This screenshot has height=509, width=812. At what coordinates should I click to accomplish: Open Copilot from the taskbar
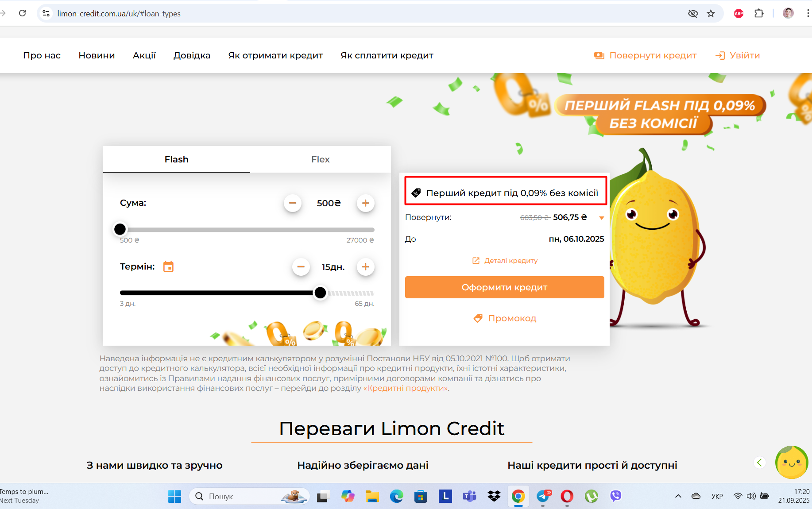click(x=348, y=496)
